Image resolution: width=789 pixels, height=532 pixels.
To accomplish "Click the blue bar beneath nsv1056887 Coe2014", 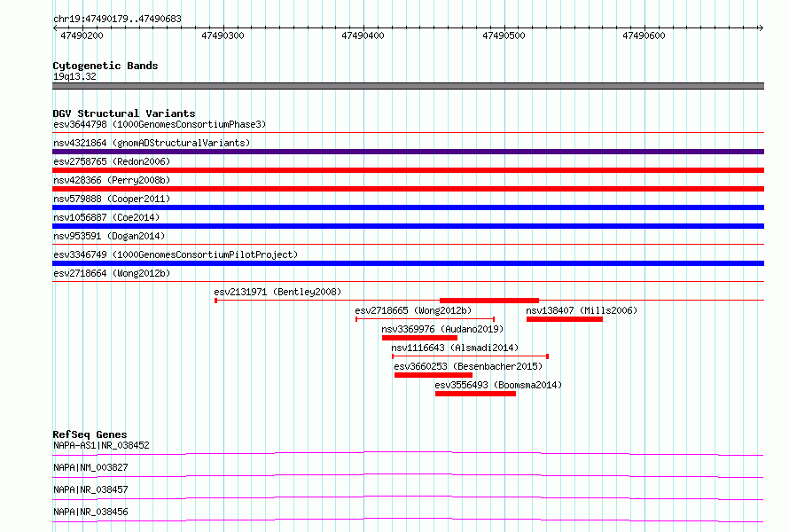I will point(408,226).
